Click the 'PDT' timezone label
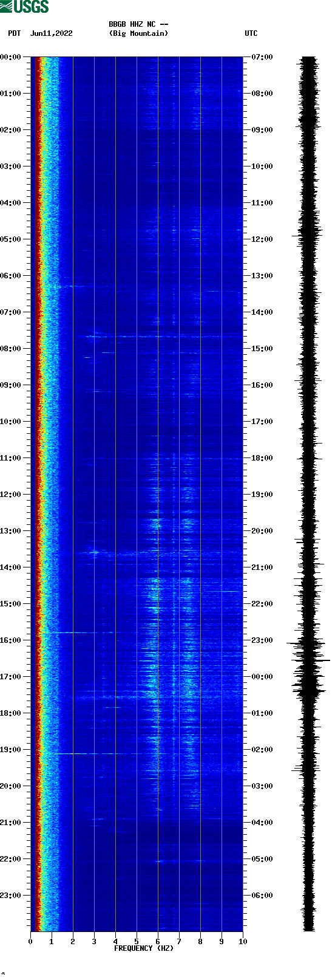335x980 pixels. 15,33
